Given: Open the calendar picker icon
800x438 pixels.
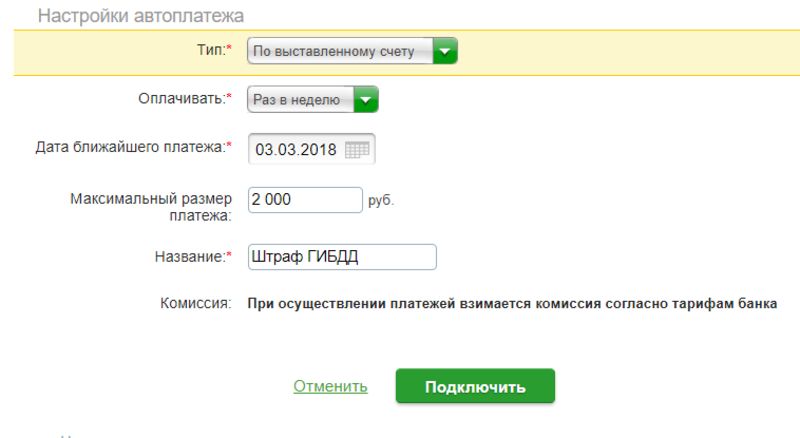Looking at the screenshot, I should coord(357,150).
